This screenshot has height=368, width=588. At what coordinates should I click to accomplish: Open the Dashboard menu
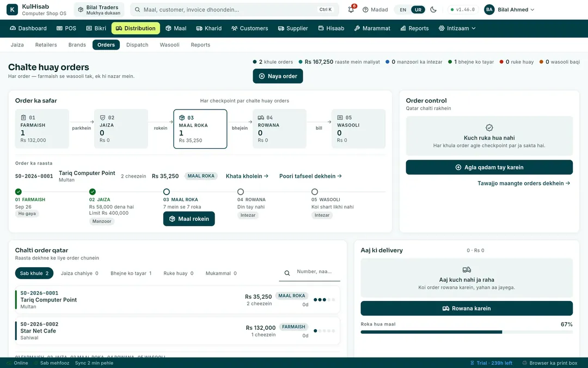28,28
